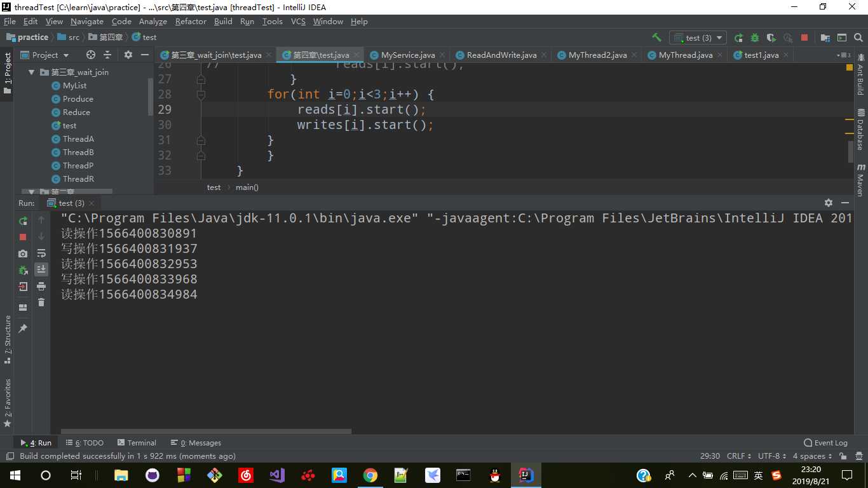Collapse the 第三章_wait_join folder
868x488 pixels.
point(31,72)
